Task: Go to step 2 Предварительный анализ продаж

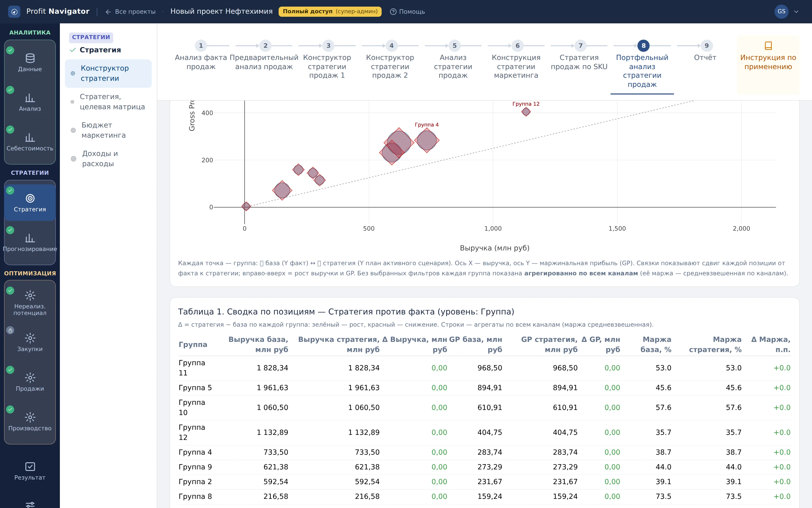Action: [264, 55]
